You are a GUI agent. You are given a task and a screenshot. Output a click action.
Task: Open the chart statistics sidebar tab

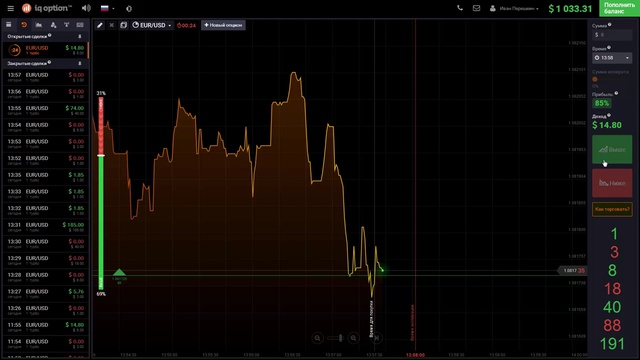[38, 25]
